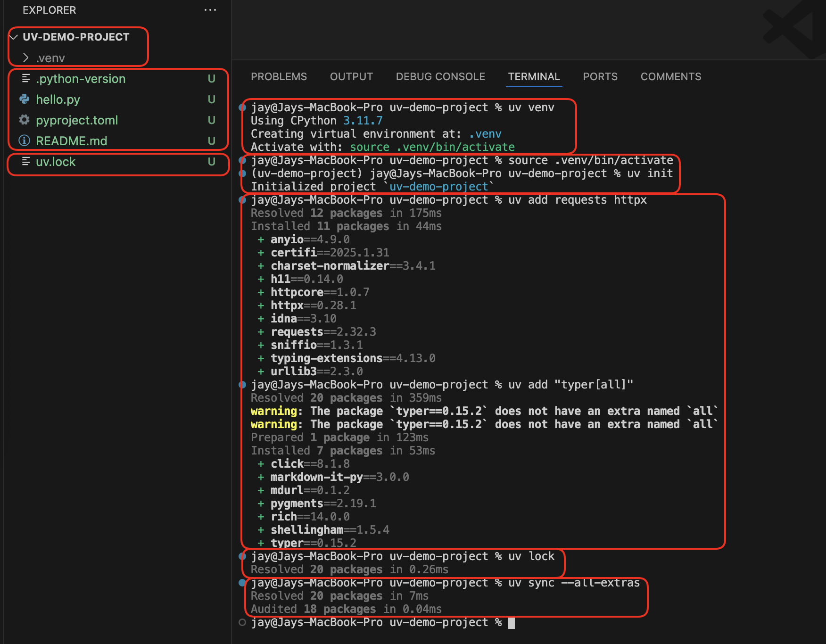Click the hollow marker beside the current prompt
The width and height of the screenshot is (826, 644).
pos(242,622)
